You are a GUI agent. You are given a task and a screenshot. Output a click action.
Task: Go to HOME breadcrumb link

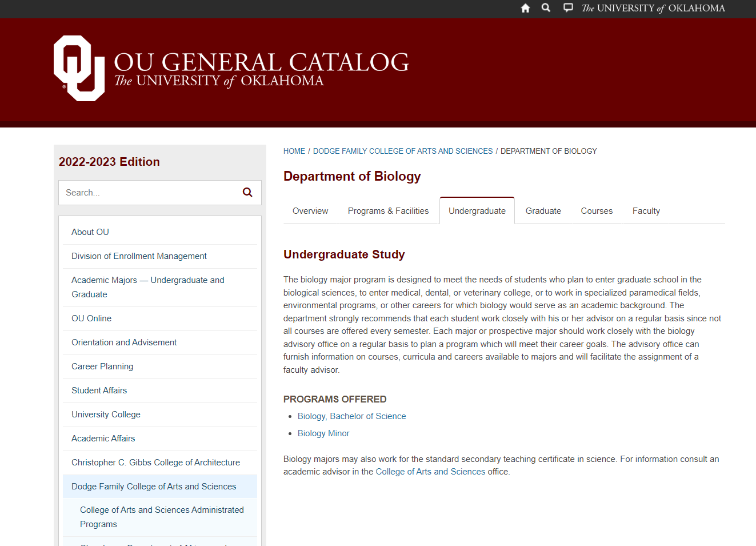pyautogui.click(x=294, y=151)
